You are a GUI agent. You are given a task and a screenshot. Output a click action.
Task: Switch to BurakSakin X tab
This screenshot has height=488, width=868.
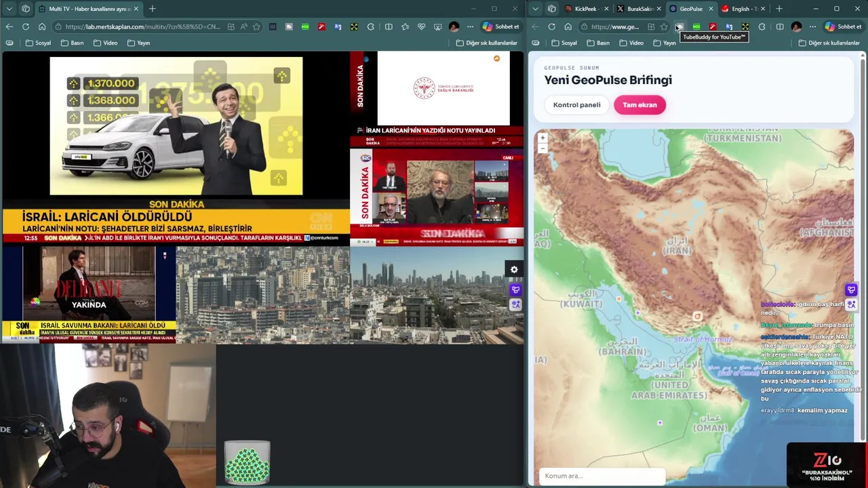click(x=638, y=9)
